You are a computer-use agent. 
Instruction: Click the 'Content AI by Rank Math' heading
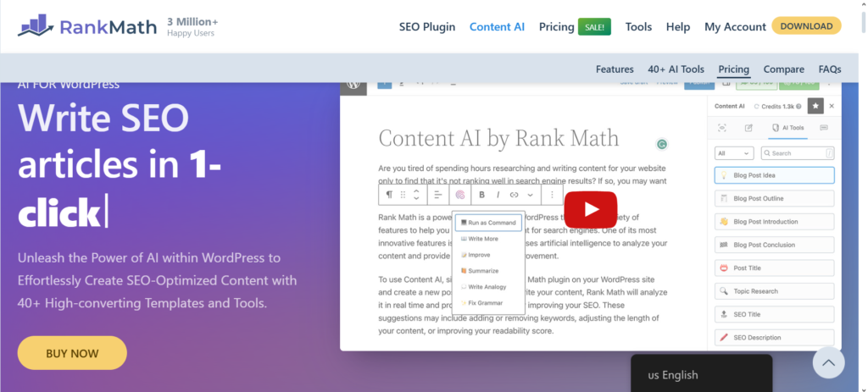(x=498, y=138)
